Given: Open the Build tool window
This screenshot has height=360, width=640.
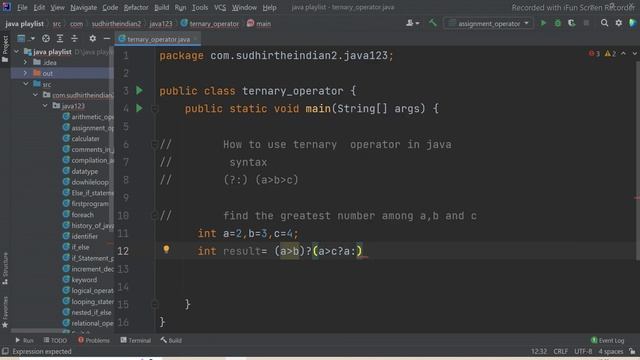Looking at the screenshot, I should (171, 340).
